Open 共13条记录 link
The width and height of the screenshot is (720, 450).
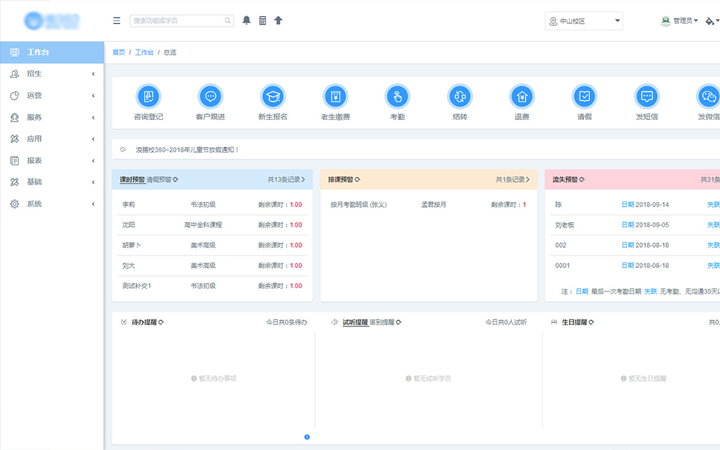coord(286,180)
